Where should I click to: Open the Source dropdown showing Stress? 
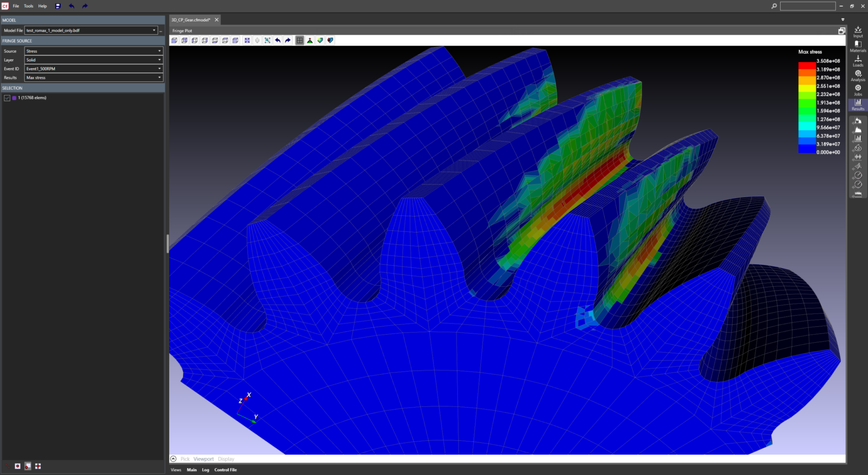coord(94,51)
